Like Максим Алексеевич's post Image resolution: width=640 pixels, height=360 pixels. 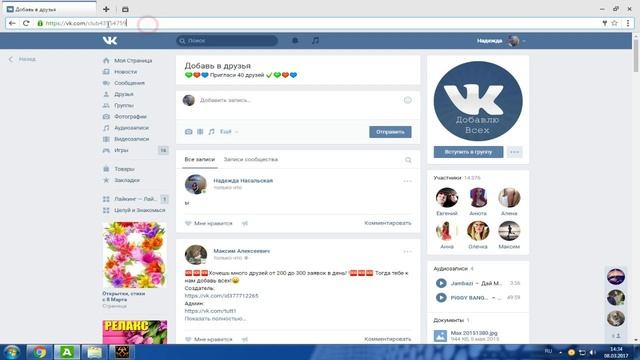coord(209,339)
